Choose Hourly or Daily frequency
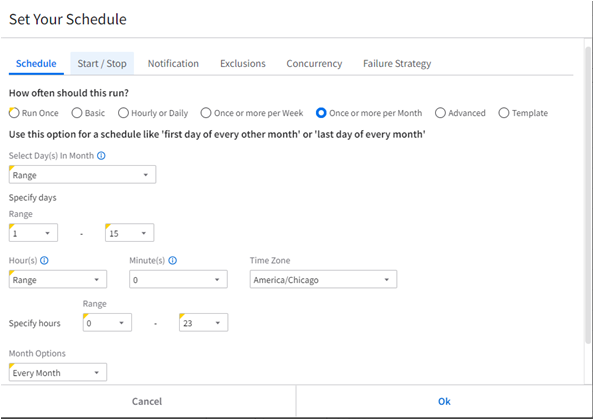 (123, 113)
